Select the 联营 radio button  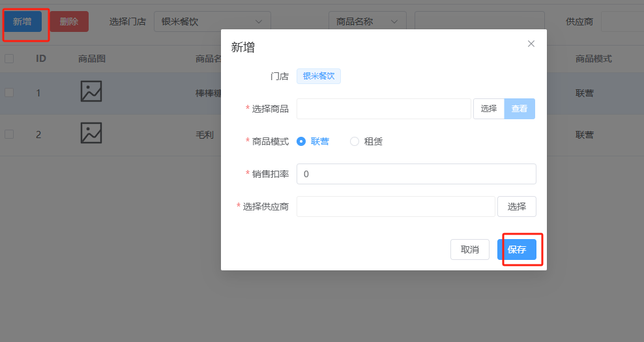click(301, 141)
